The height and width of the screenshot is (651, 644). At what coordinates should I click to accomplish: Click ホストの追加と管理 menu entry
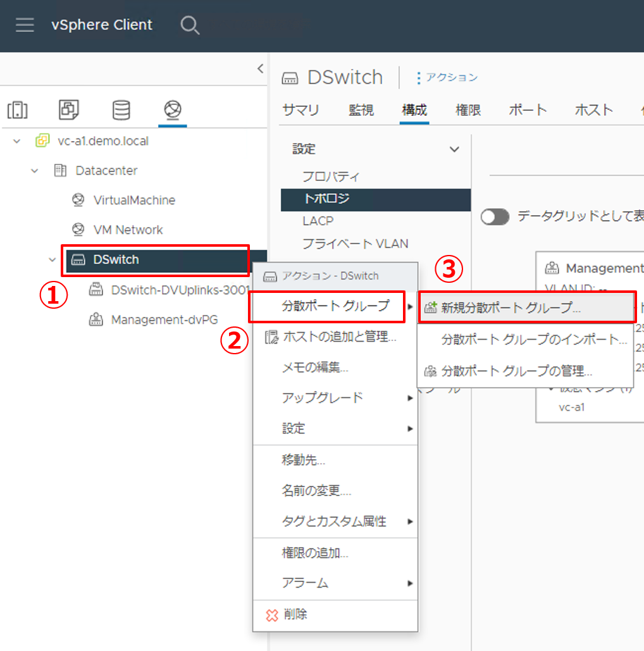tap(339, 337)
